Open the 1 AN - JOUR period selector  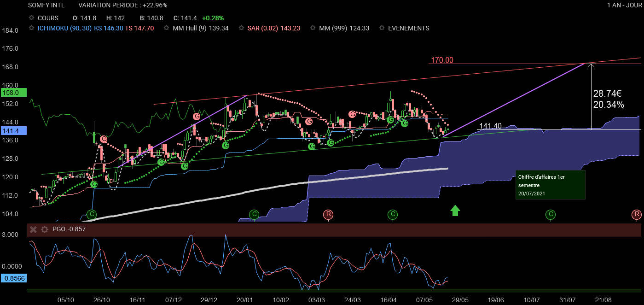[623, 5]
